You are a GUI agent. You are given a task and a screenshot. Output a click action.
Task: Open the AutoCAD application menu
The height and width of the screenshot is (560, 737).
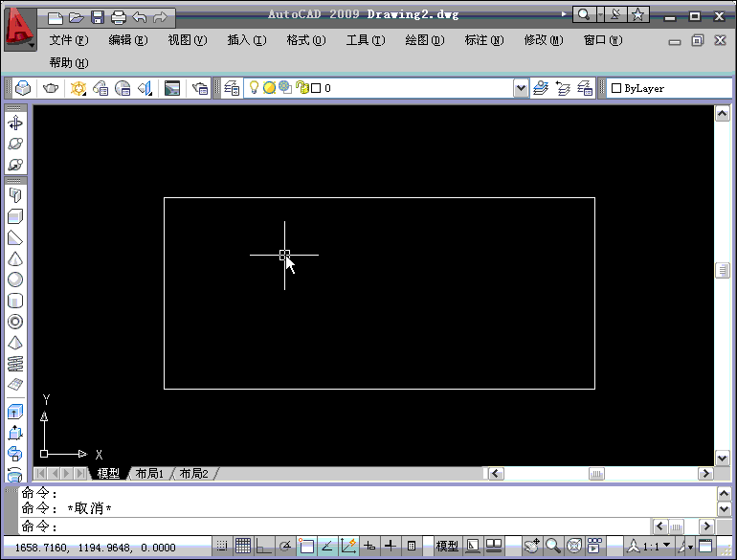(x=20, y=29)
